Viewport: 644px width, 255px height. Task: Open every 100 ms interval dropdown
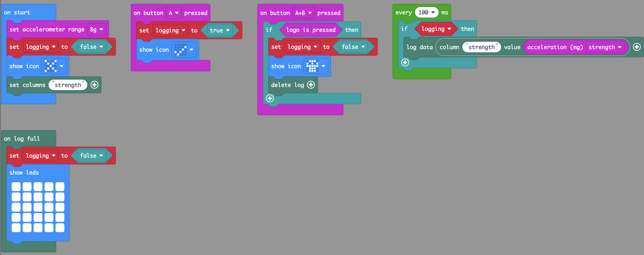[x=427, y=12]
